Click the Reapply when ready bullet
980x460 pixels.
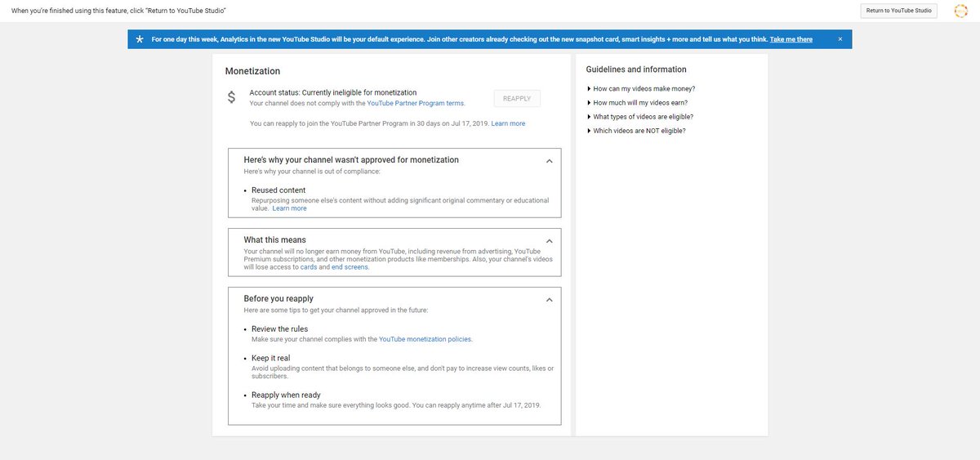pyautogui.click(x=286, y=395)
